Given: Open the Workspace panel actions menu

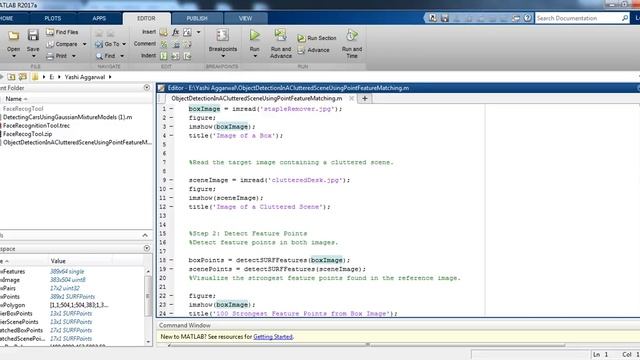Looking at the screenshot, I should pyautogui.click(x=147, y=248).
